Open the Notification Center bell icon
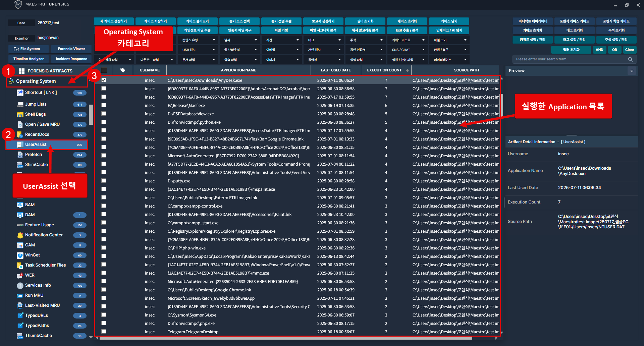This screenshot has height=346, width=644. pos(20,235)
